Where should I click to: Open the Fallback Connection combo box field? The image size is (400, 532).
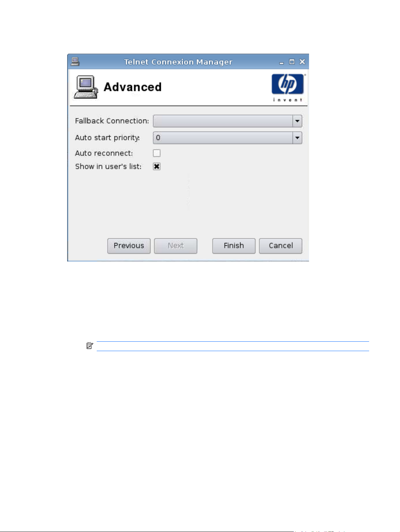tap(227, 121)
